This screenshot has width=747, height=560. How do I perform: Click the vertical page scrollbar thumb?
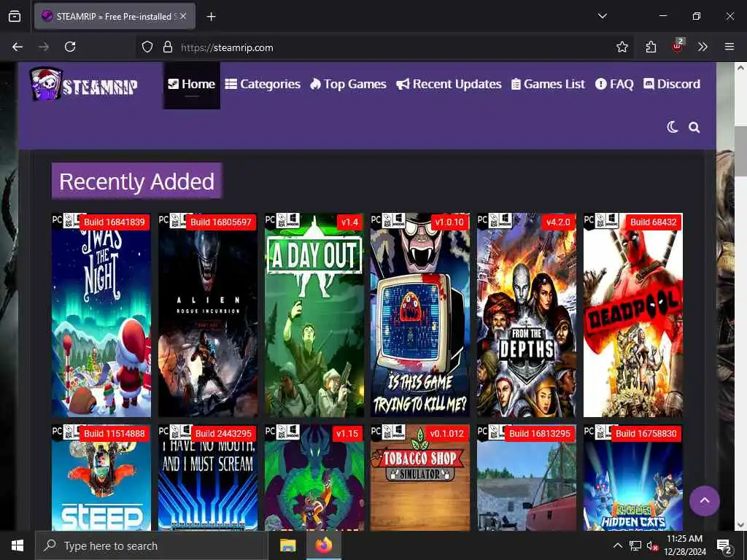click(x=740, y=150)
